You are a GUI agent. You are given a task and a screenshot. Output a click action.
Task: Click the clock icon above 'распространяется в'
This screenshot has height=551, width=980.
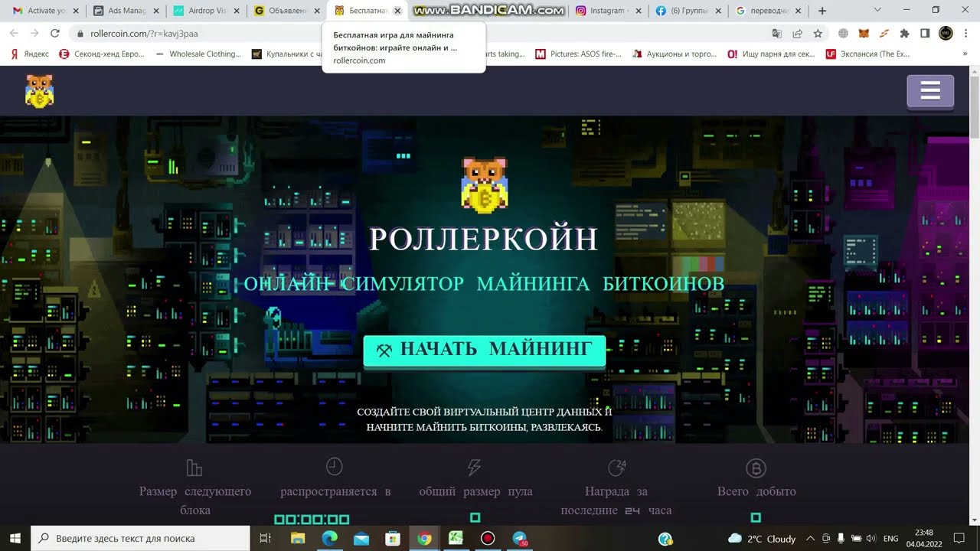pos(334,466)
